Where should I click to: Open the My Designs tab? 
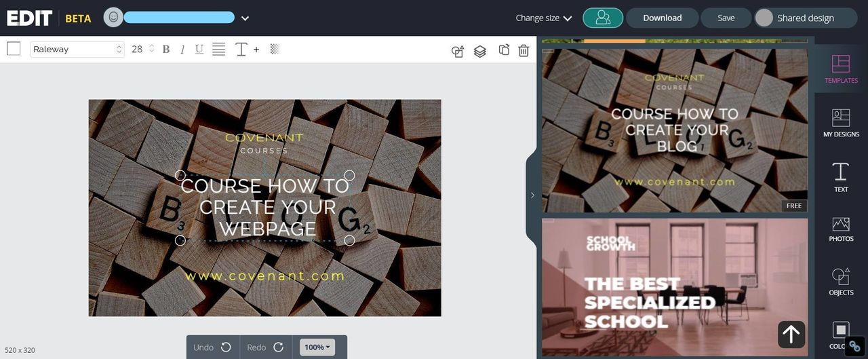click(841, 123)
